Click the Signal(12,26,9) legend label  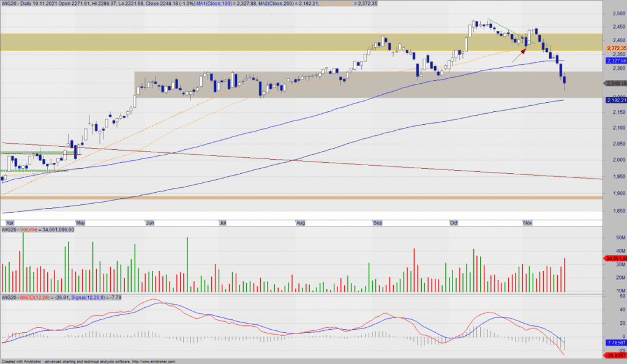87,298
